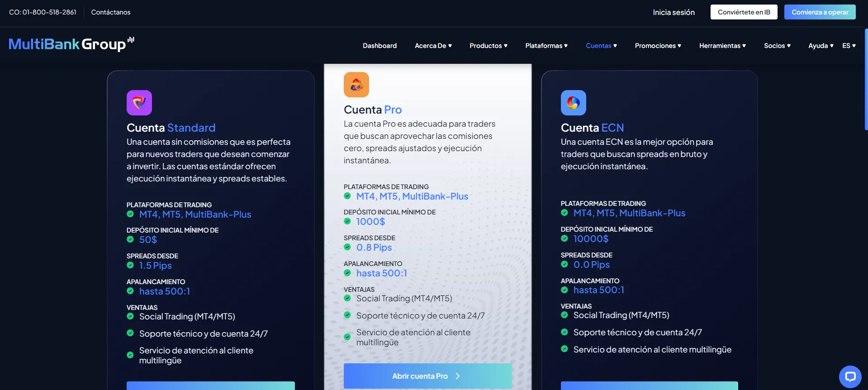Click ECN's hasta 500:1 leverage value
Screen dimensions: 868x390
coord(599,290)
